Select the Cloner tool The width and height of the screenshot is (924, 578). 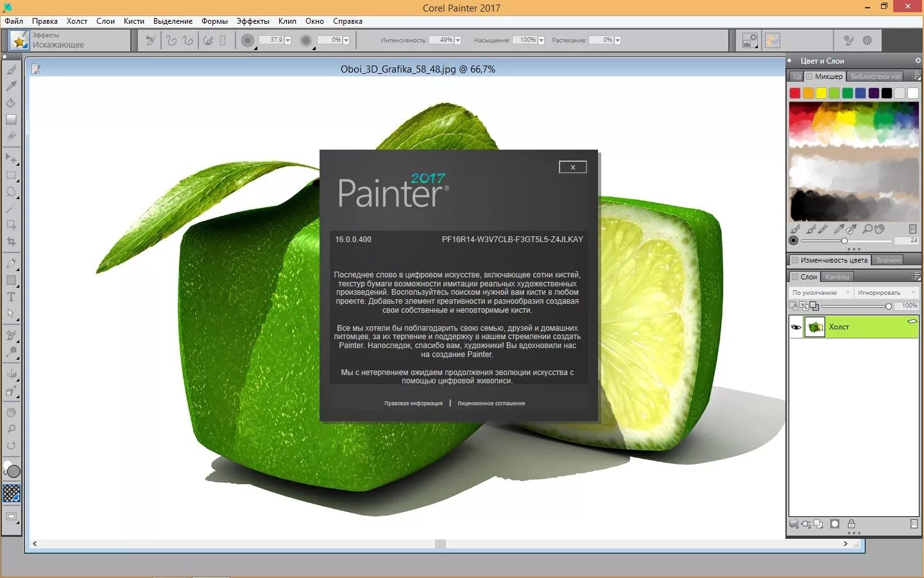[x=11, y=335]
